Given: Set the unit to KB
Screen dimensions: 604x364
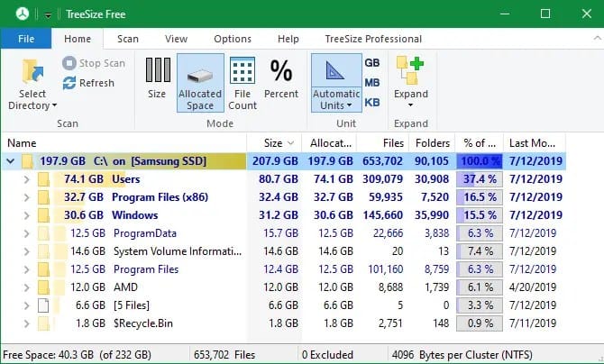Looking at the screenshot, I should coord(371,103).
